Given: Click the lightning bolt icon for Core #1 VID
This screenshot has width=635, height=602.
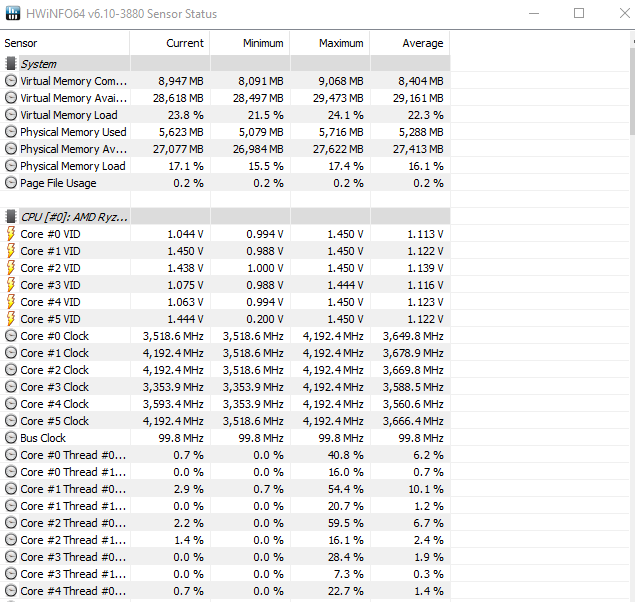Looking at the screenshot, I should tap(11, 251).
